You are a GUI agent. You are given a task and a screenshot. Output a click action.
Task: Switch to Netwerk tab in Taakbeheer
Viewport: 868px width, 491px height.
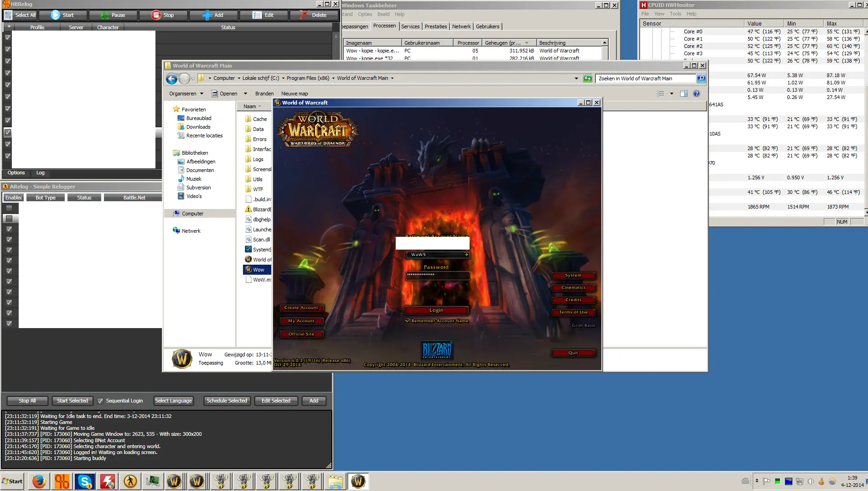click(x=461, y=26)
